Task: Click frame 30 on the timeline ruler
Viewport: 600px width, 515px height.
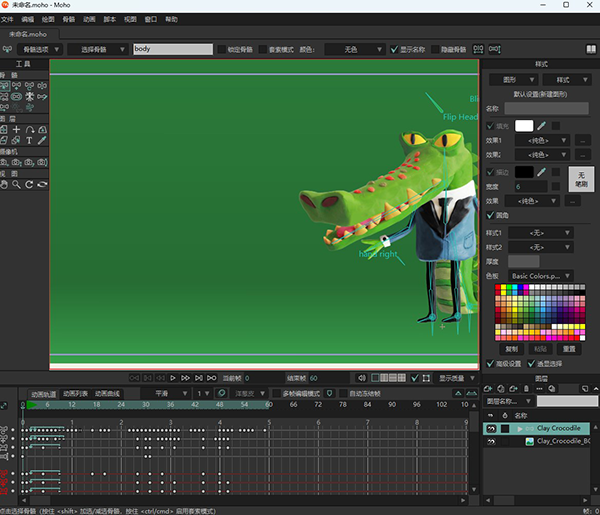Action: (x=145, y=404)
